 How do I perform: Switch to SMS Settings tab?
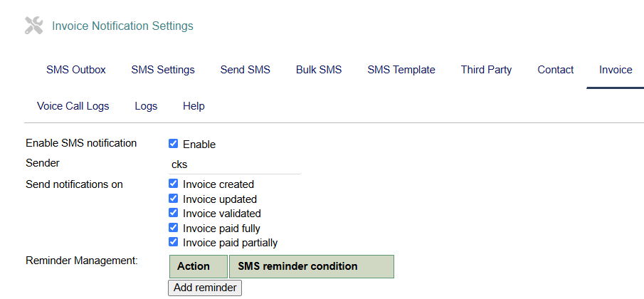(163, 70)
